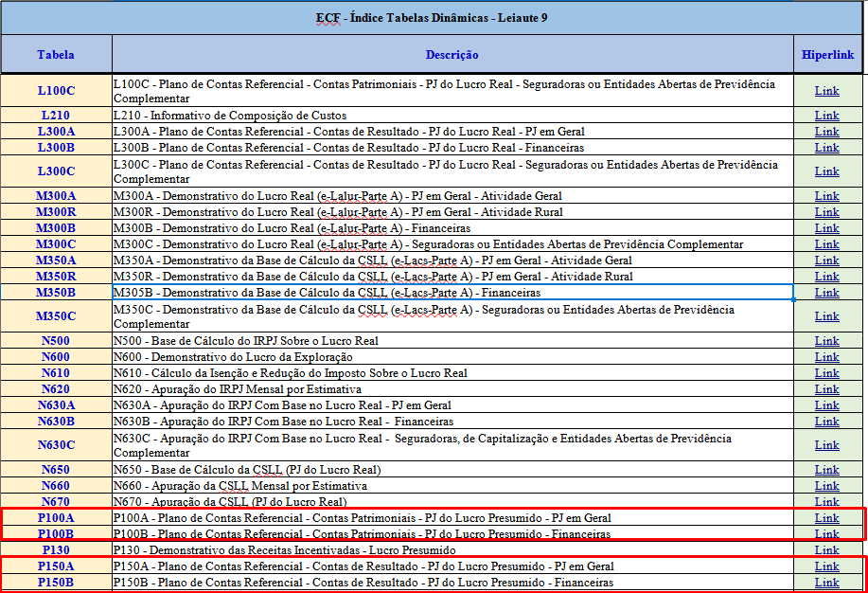
Task: Click the Link in the L210 row
Action: tap(826, 116)
